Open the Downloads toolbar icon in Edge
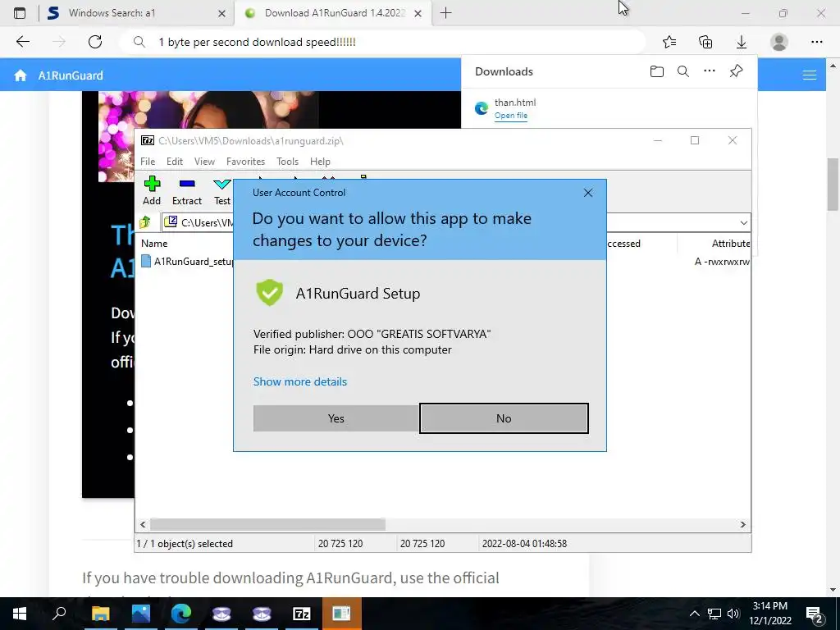This screenshot has height=630, width=840. point(742,42)
